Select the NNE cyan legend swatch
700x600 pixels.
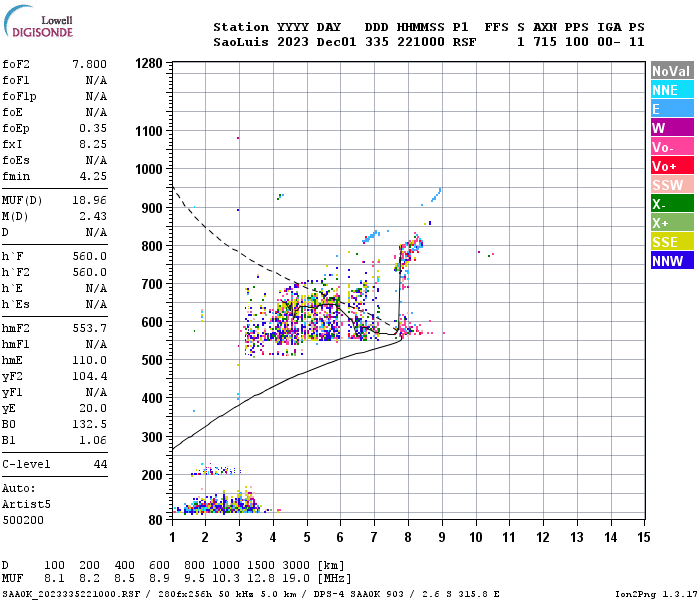[x=672, y=90]
